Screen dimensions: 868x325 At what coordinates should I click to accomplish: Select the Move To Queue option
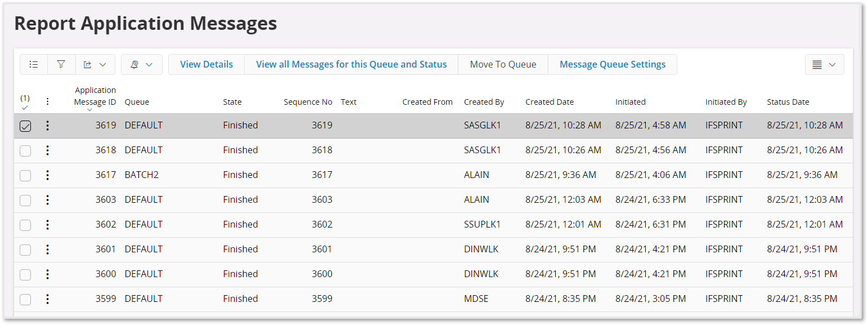503,64
